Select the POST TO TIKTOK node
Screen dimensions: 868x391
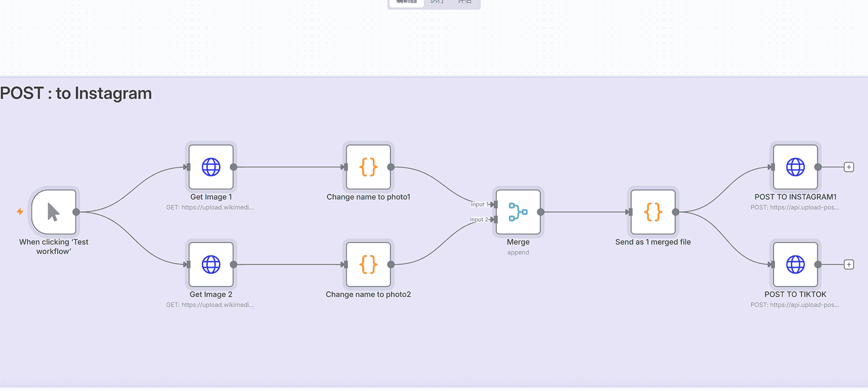coord(795,264)
